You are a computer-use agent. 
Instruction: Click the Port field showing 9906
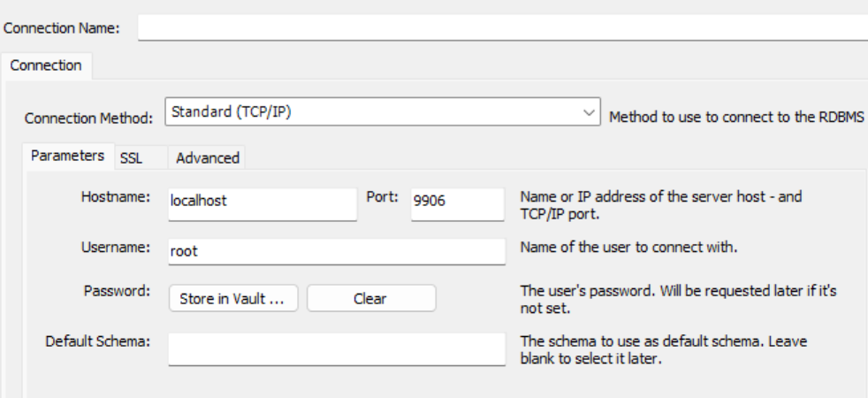coord(457,204)
